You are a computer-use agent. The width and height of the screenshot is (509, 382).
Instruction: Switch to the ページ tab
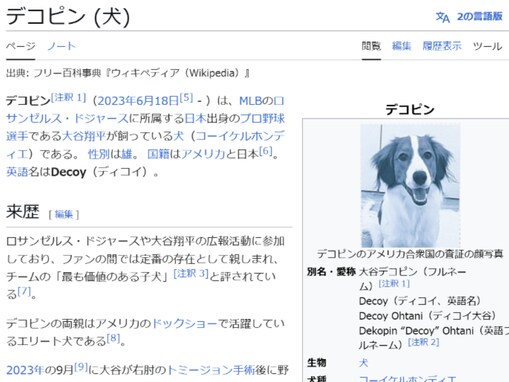tap(21, 46)
